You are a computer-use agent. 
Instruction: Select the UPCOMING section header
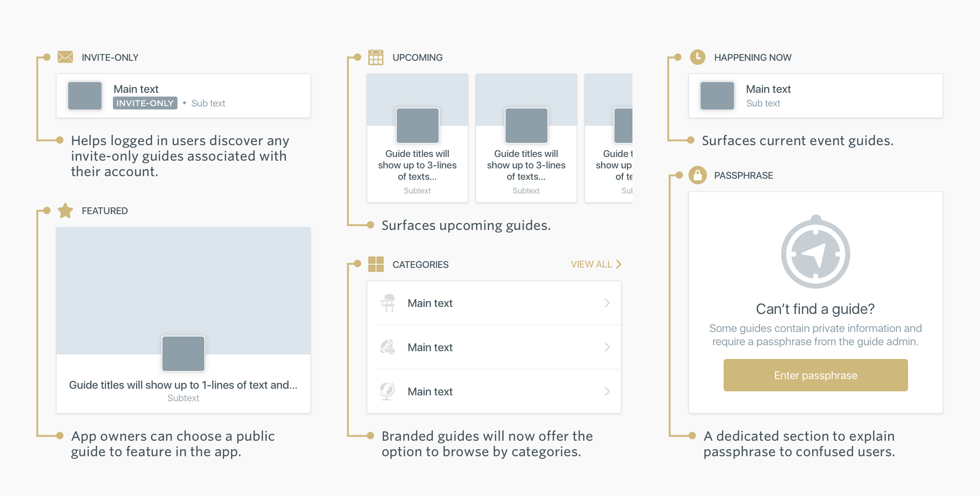click(x=417, y=57)
